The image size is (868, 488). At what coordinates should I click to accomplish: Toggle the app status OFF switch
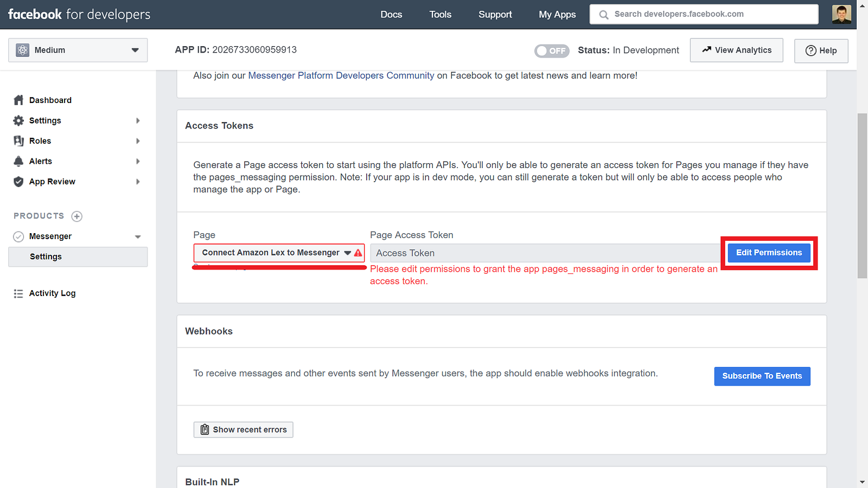coord(552,50)
